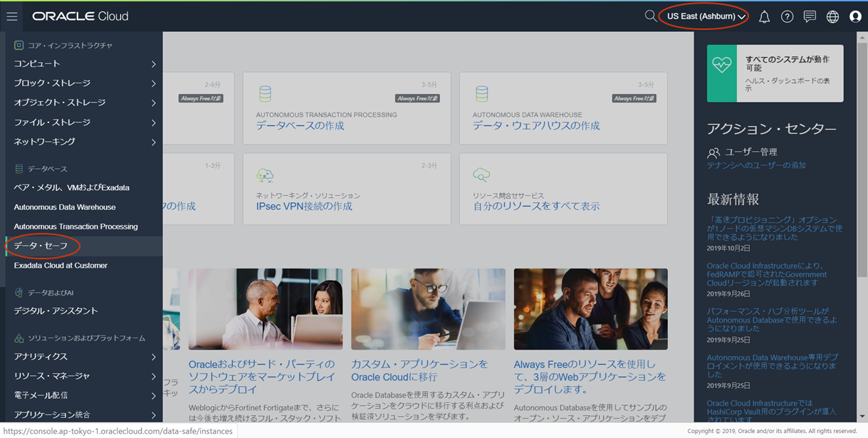Expand the ファイル・ストレージ submenu
Screen dimensions: 868x438
tap(84, 122)
